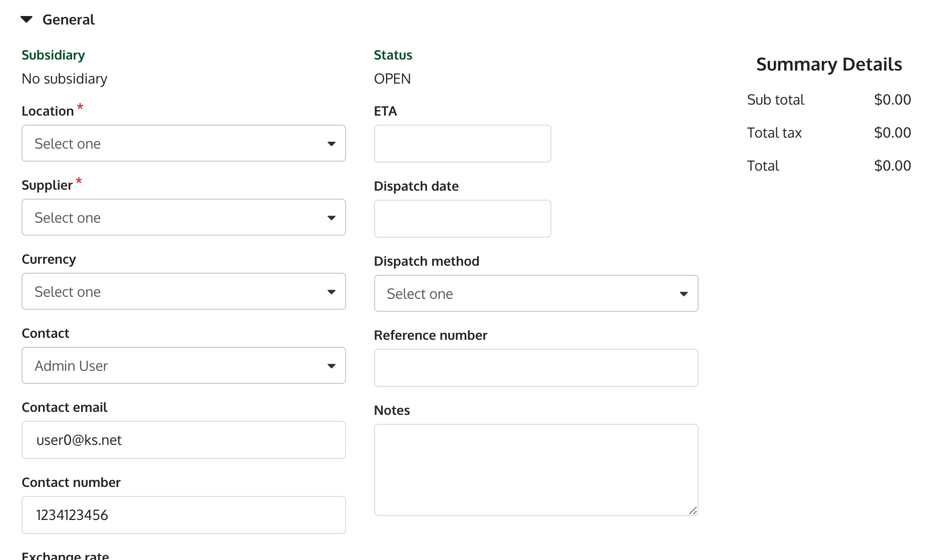Click inside the Notes text area
929x560 pixels.
coord(536,469)
